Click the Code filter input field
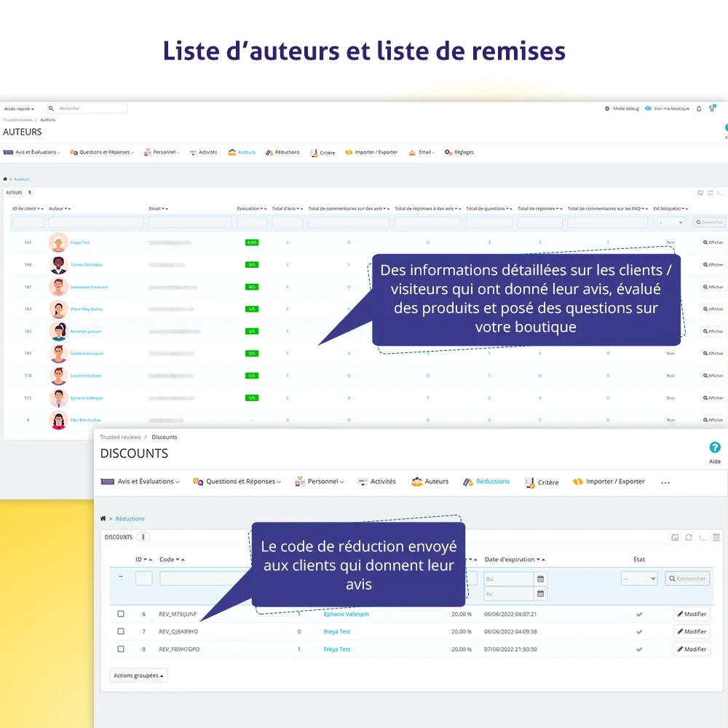This screenshot has width=728, height=728. 204,579
